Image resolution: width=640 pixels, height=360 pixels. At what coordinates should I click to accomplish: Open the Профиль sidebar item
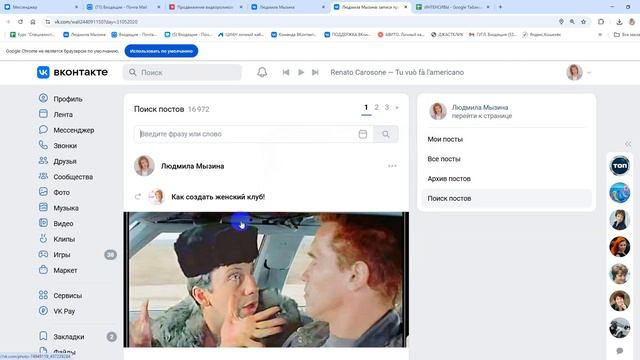click(x=67, y=99)
